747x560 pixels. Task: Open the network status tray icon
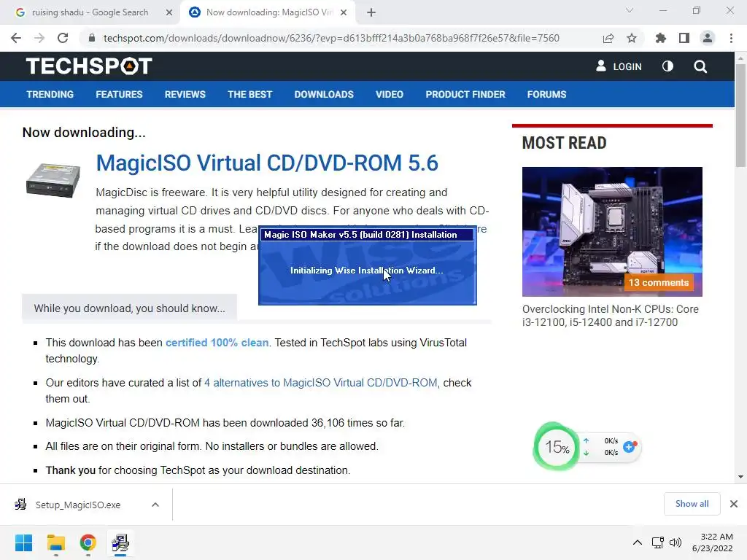click(x=657, y=542)
